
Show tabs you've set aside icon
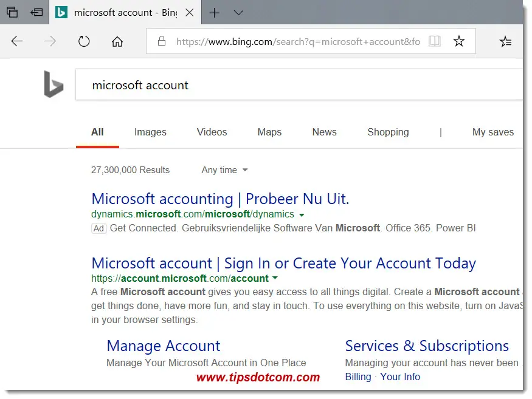point(12,12)
